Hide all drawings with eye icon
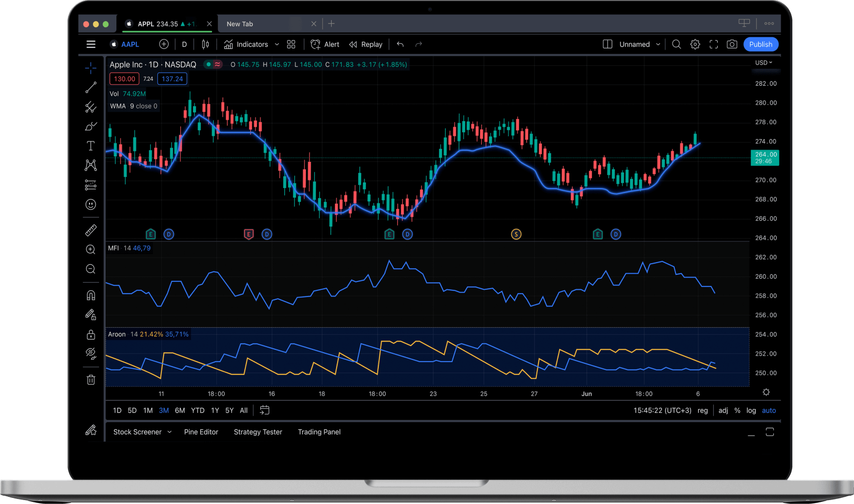The width and height of the screenshot is (854, 504). 91,354
